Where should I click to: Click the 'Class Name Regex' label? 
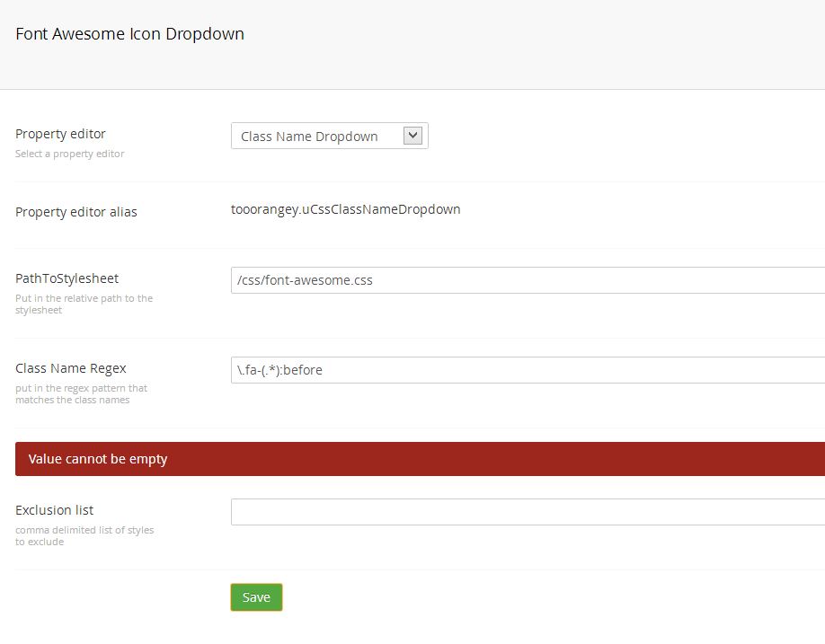[x=71, y=368]
